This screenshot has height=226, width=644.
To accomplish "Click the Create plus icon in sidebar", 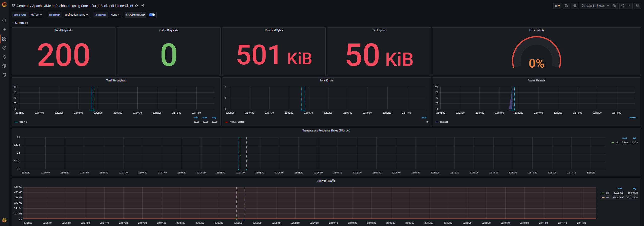I will [4, 30].
